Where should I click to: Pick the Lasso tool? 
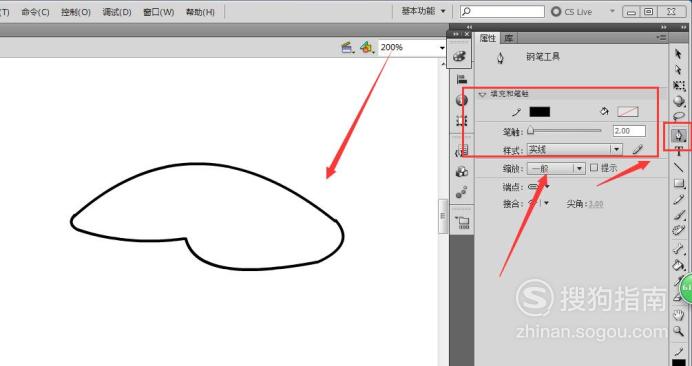pos(678,117)
